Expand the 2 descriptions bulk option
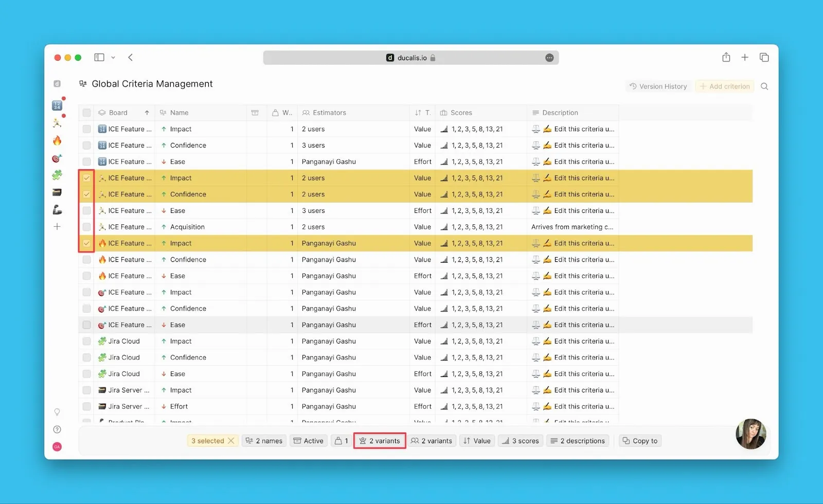 coord(578,441)
